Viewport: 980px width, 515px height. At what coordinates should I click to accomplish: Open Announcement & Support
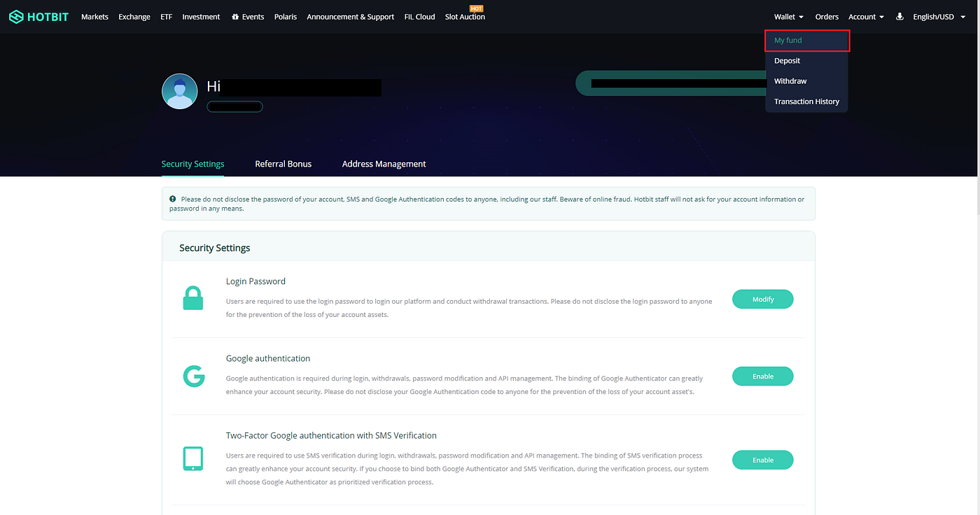point(351,17)
